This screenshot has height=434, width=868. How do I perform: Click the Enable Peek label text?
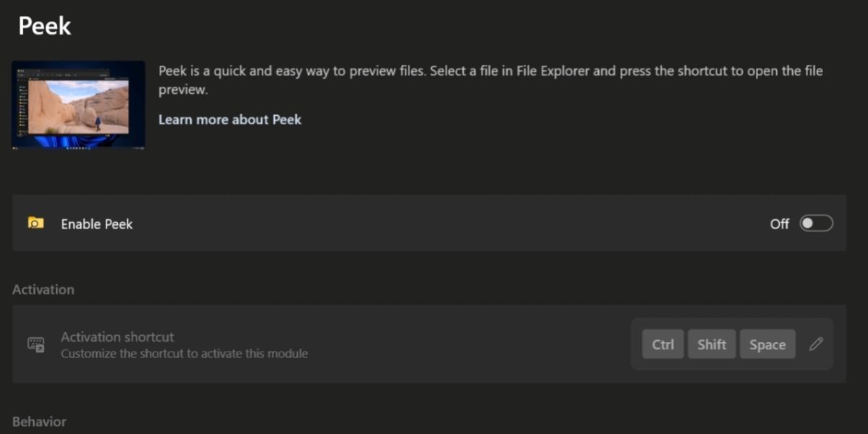[97, 224]
